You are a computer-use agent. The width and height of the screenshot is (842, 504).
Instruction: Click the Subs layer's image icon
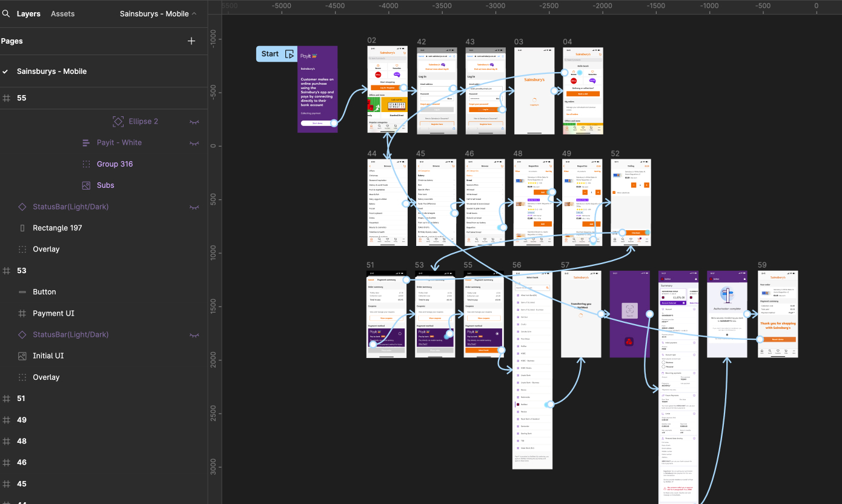[x=86, y=185]
